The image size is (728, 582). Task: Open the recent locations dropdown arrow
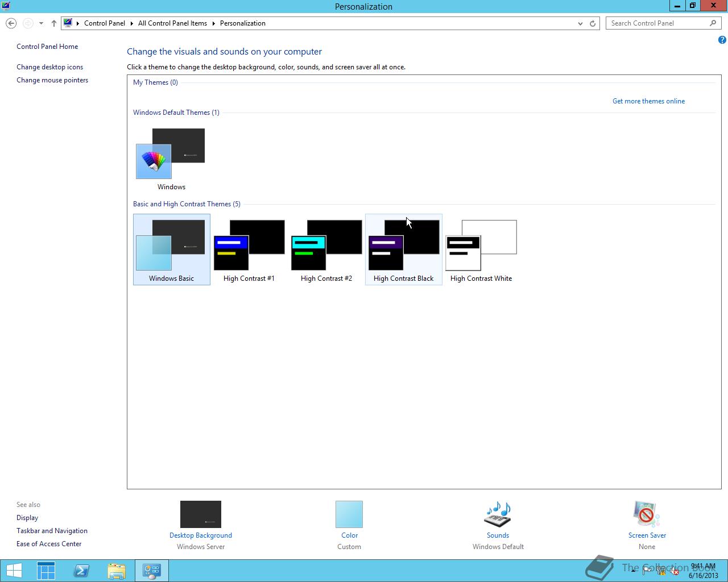[41, 23]
